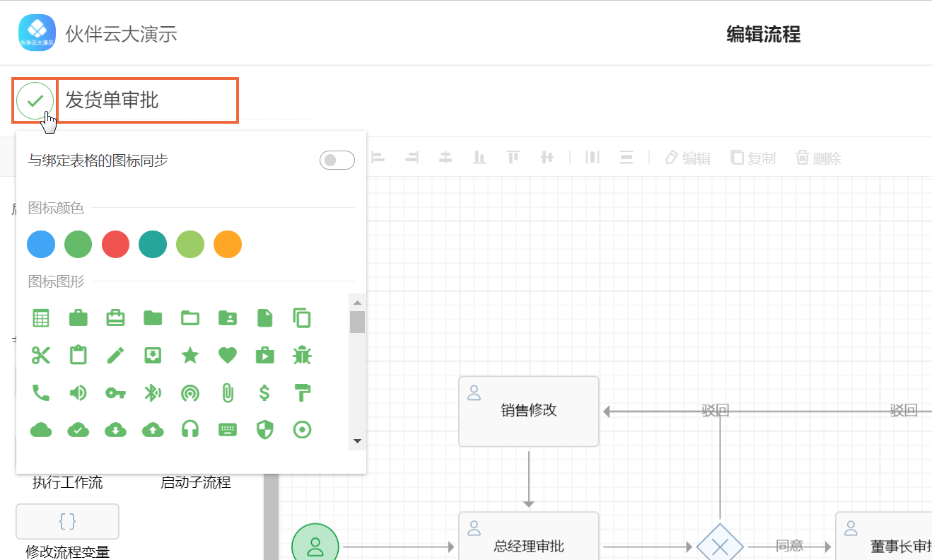Toggle sync with bound table icon

(337, 161)
